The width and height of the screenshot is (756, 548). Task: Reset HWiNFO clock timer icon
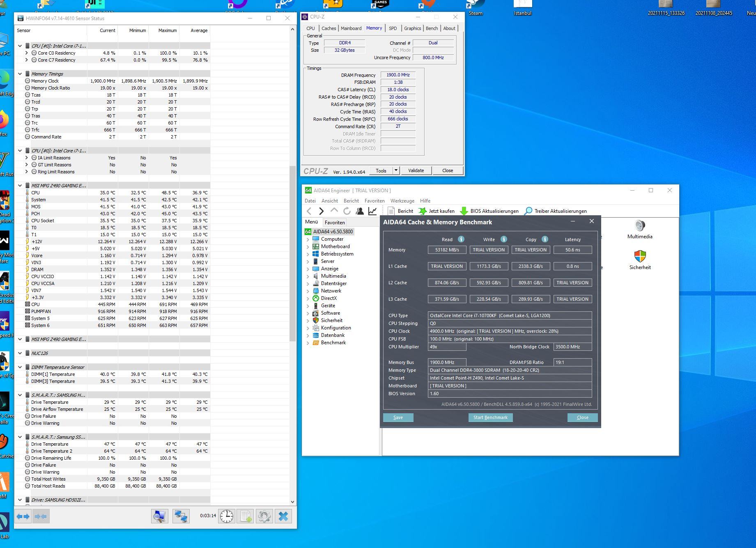tap(226, 516)
